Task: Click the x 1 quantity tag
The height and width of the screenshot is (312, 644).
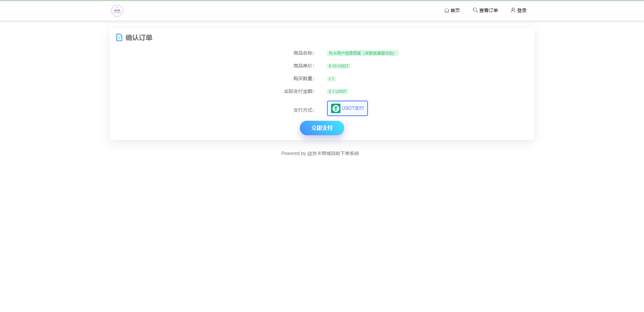Action: click(331, 79)
